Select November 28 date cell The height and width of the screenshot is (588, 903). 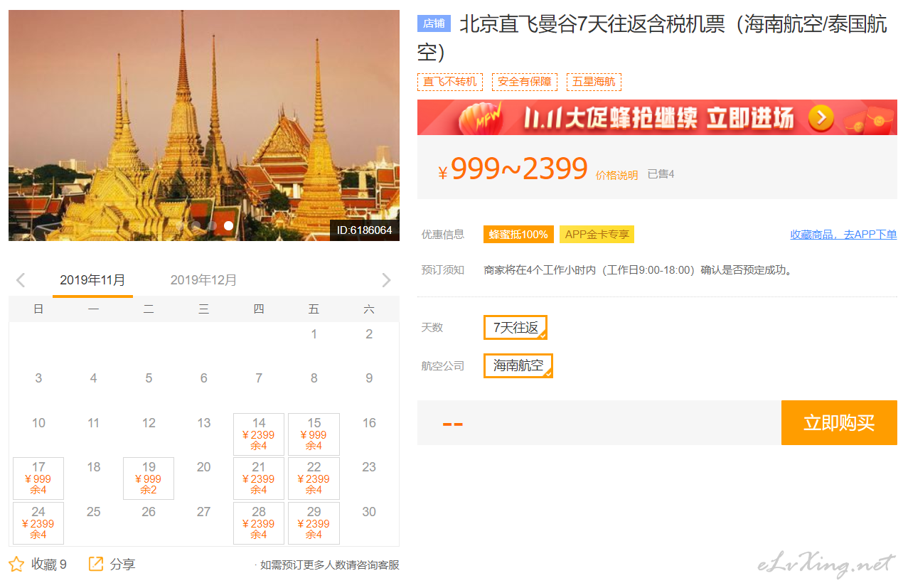(259, 523)
